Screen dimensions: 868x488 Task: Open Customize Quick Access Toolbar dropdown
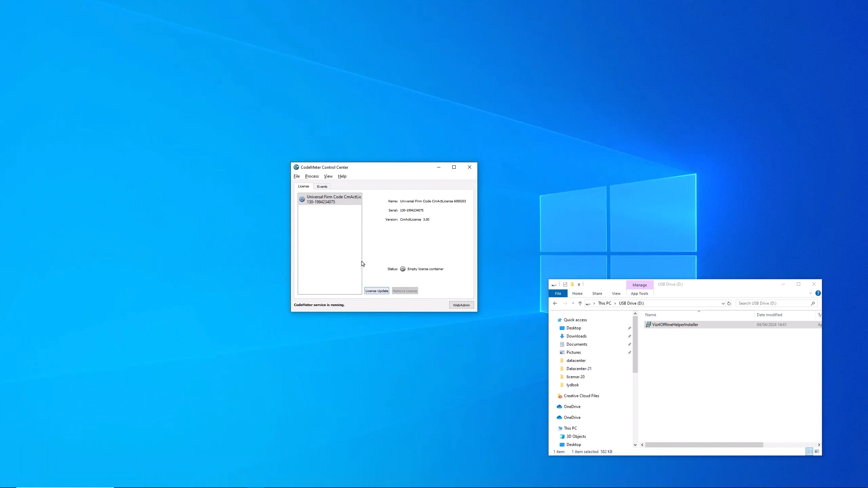(579, 284)
